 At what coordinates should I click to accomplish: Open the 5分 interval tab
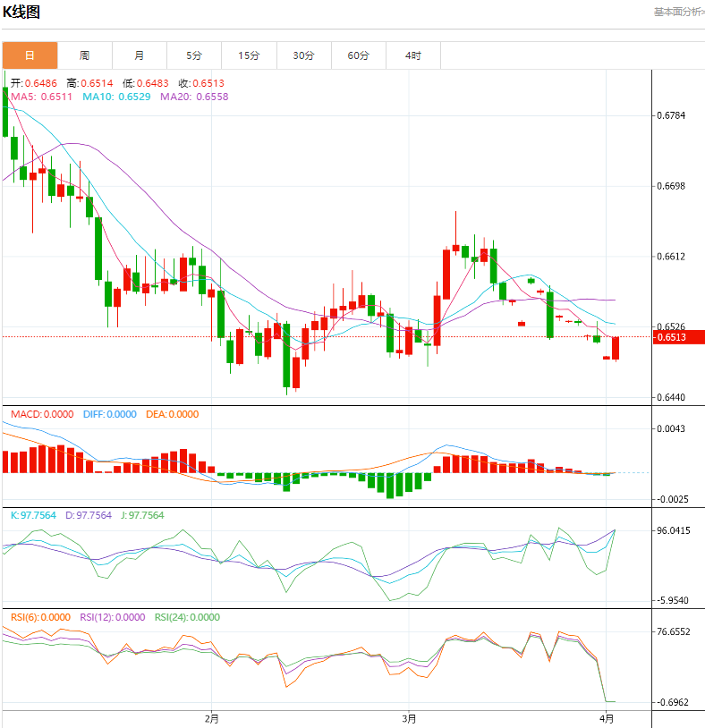pyautogui.click(x=194, y=55)
